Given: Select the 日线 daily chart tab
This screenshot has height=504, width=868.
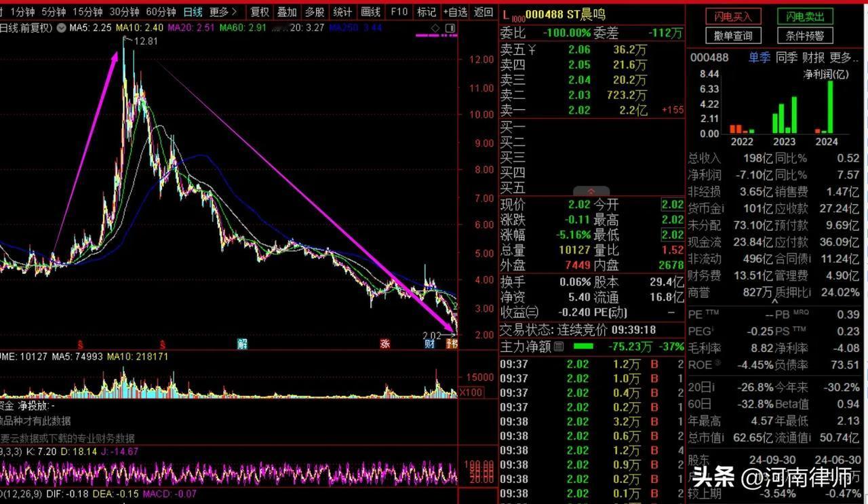Looking at the screenshot, I should point(193,12).
